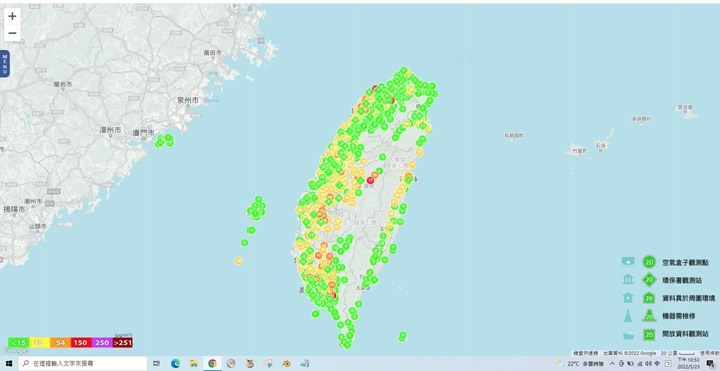Click the 廈門市 city label
Viewport: 720px width, 371px height.
(143, 132)
